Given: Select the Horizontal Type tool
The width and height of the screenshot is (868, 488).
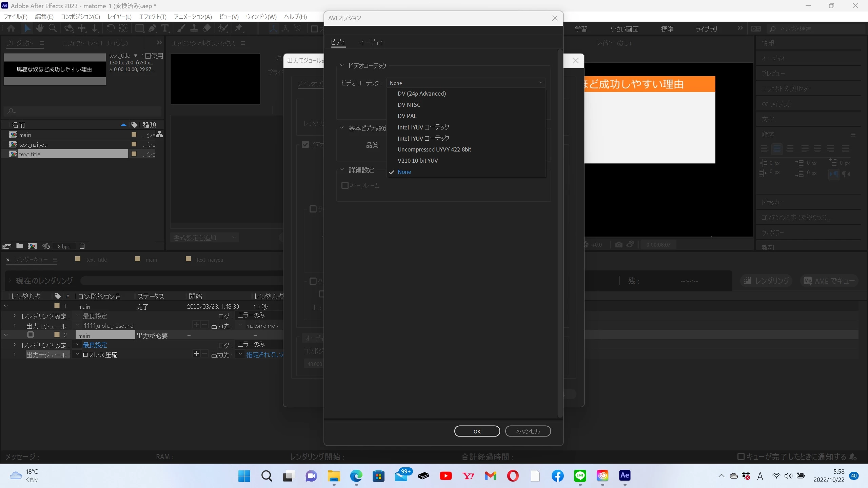Looking at the screenshot, I should pyautogui.click(x=165, y=28).
